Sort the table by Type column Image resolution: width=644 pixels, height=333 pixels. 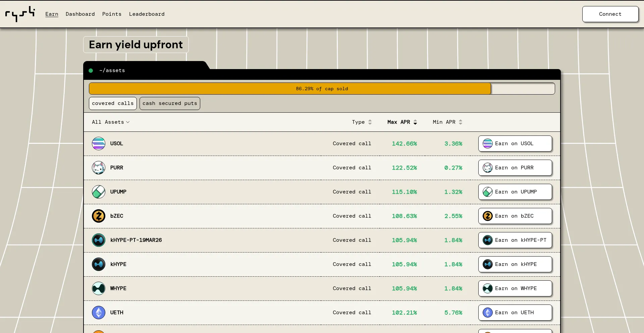click(362, 122)
